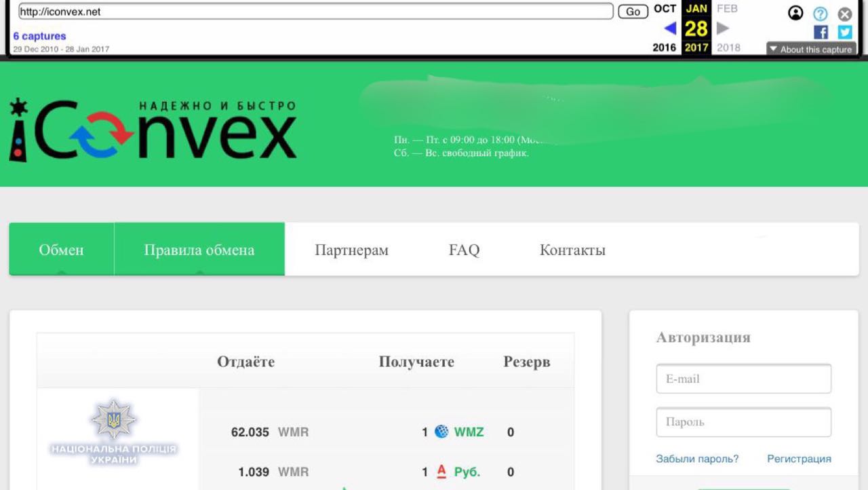Click the grey next-capture arrow
This screenshot has height=490, width=868.
[723, 28]
